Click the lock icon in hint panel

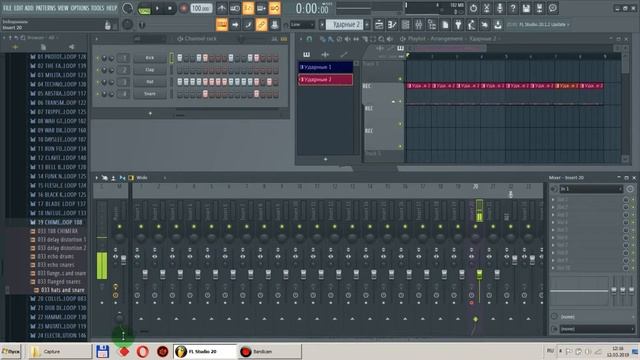tap(107, 25)
